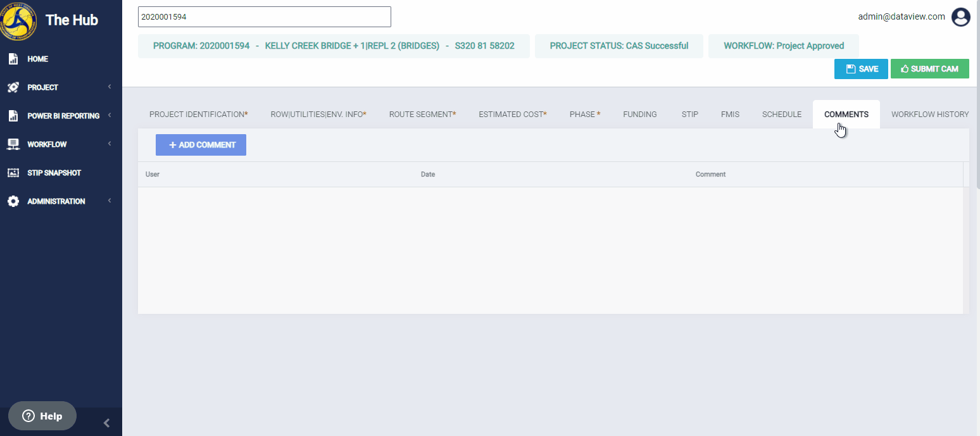This screenshot has width=980, height=436.
Task: Click the Administration gear icon
Action: pos(13,201)
